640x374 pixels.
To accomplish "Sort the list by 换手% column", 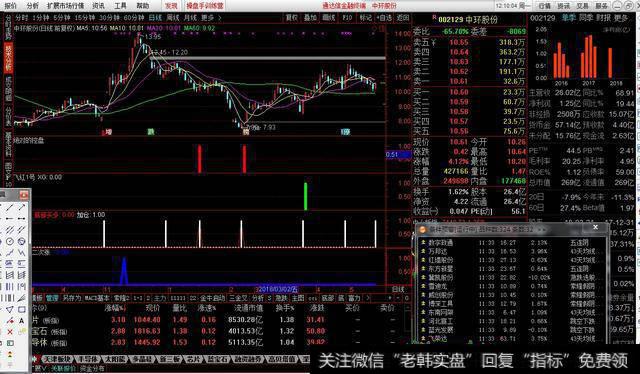I will (285, 308).
